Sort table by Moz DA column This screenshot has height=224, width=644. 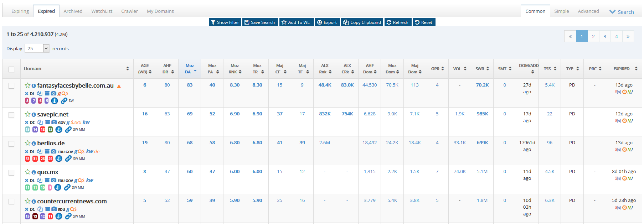pyautogui.click(x=190, y=69)
